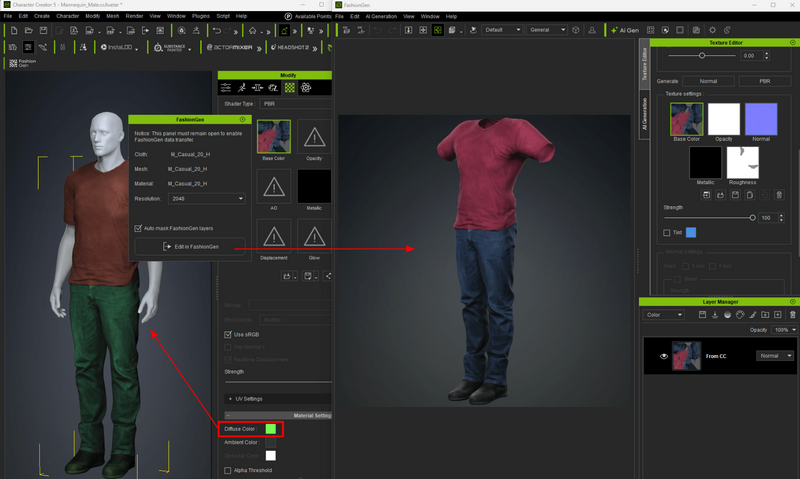The height and width of the screenshot is (479, 800).
Task: Click the add new layer plus icon
Action: (778, 315)
